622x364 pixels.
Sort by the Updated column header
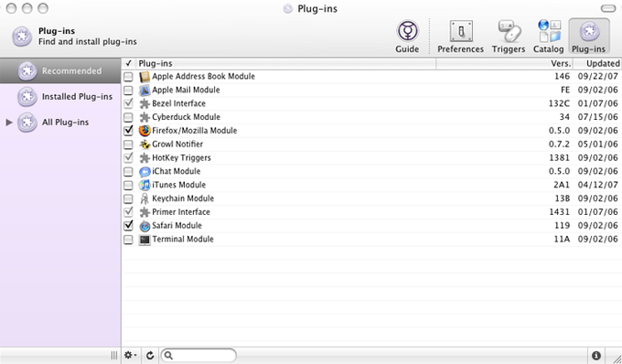tap(598, 63)
